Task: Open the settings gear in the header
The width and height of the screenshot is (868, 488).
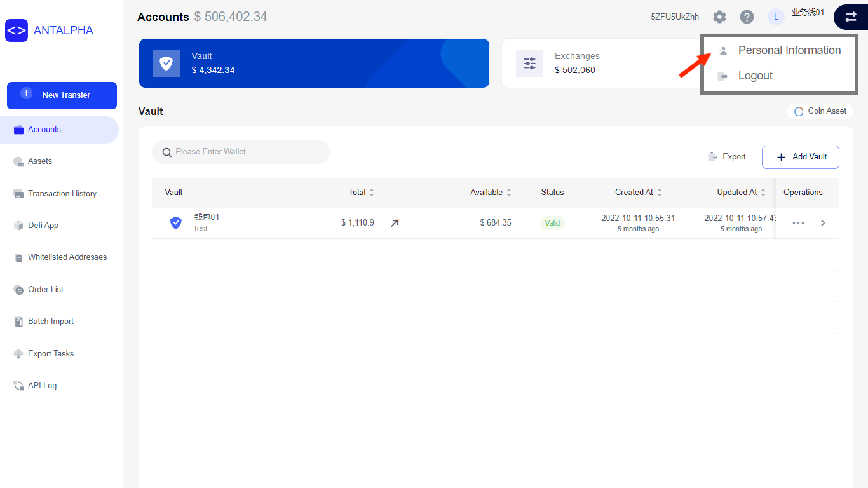Action: point(719,17)
